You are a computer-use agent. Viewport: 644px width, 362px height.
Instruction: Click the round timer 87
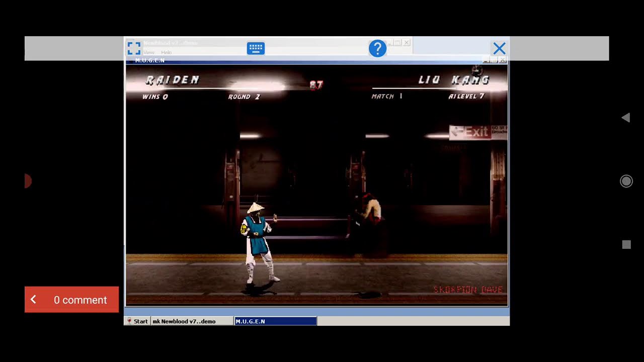(x=316, y=85)
